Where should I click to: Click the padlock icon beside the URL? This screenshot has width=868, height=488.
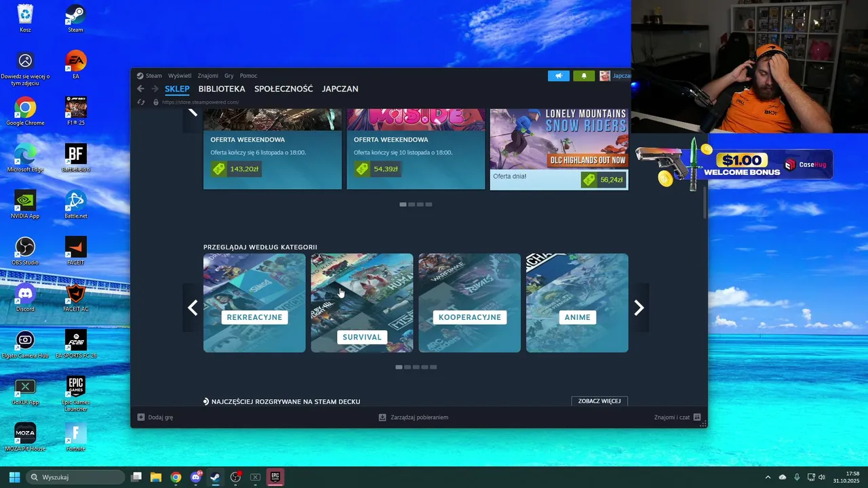click(156, 102)
